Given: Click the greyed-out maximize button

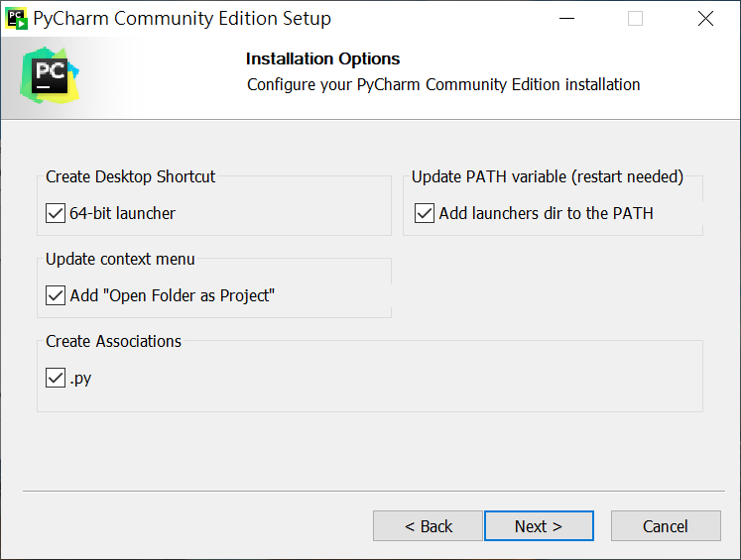Looking at the screenshot, I should click(x=636, y=19).
